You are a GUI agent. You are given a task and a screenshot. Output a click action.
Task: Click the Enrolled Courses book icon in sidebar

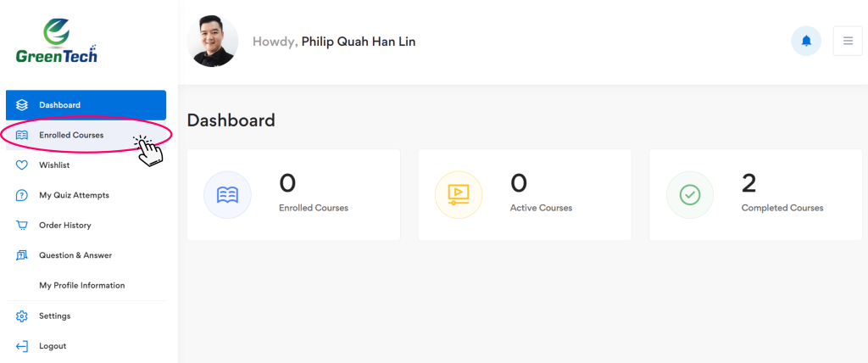pos(23,135)
